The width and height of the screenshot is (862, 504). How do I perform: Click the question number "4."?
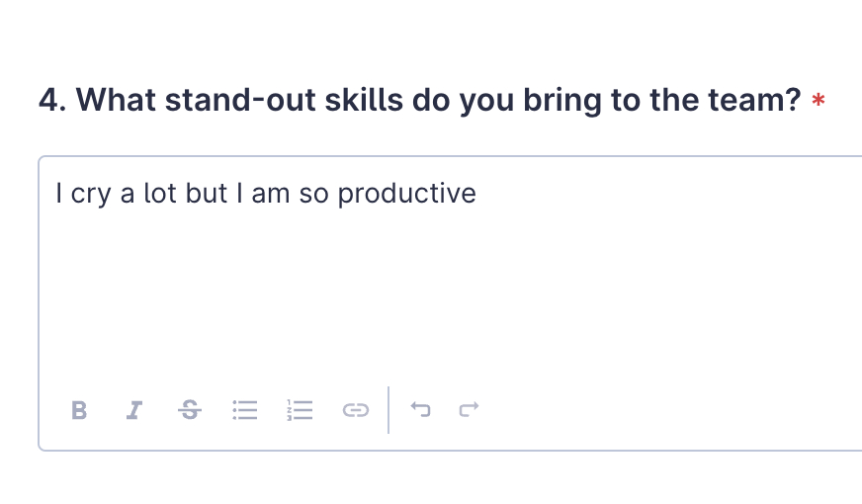coord(52,100)
